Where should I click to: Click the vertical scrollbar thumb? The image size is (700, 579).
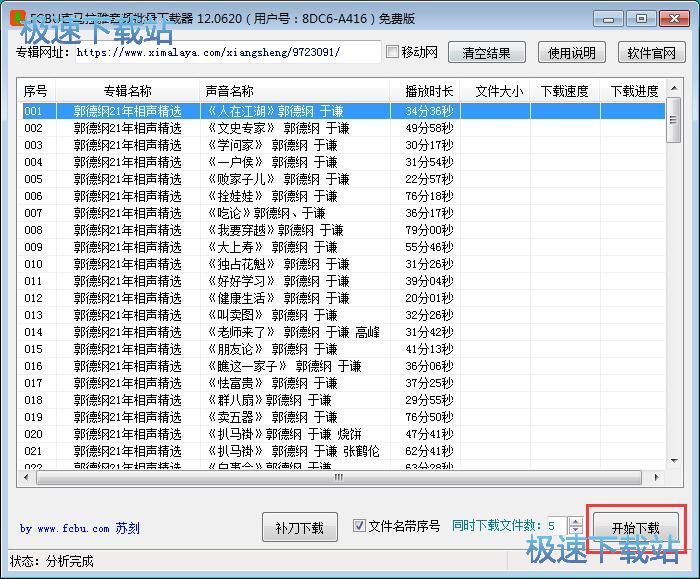tap(674, 120)
